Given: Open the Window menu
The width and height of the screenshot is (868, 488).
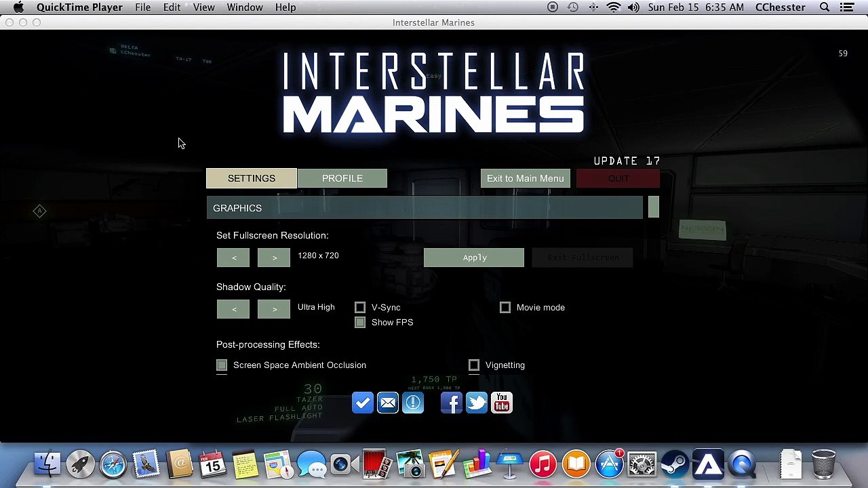Looking at the screenshot, I should coord(245,7).
